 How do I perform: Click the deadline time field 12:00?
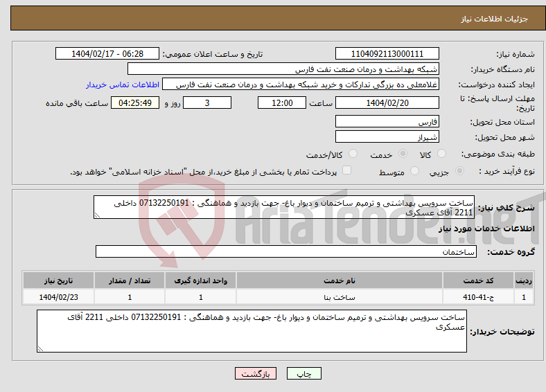click(282, 103)
